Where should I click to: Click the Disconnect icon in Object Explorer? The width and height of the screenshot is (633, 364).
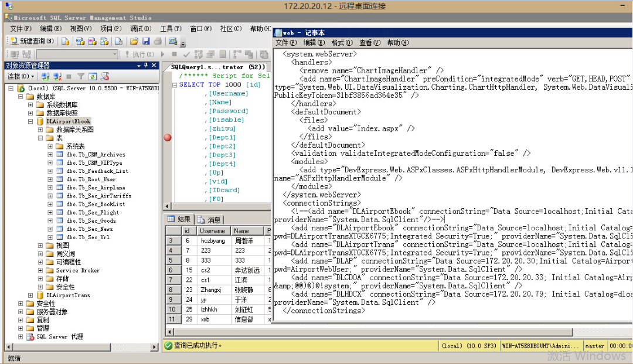[57, 76]
